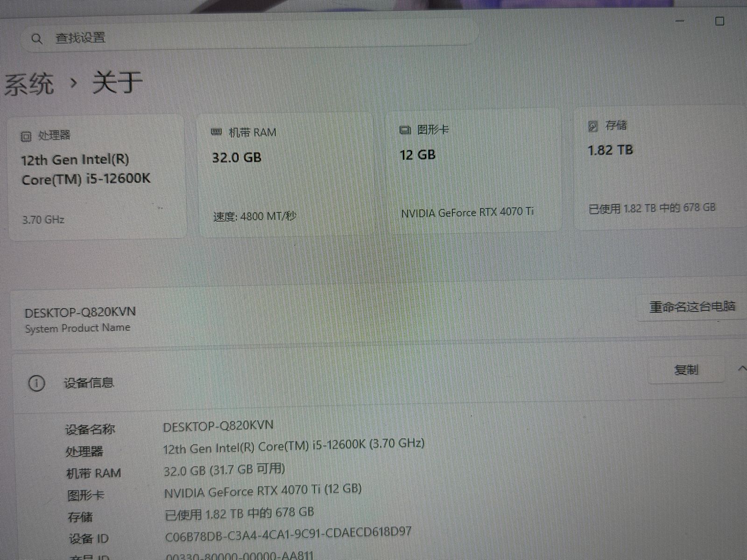Select the 32.0 GB value on the RAM card
The width and height of the screenshot is (747, 560).
tap(237, 157)
